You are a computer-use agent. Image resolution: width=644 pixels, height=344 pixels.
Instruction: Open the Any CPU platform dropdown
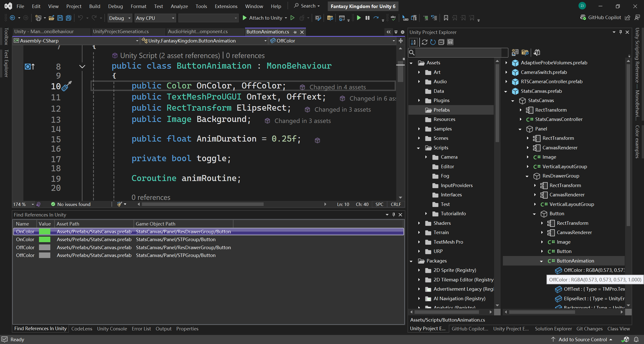[x=155, y=18]
